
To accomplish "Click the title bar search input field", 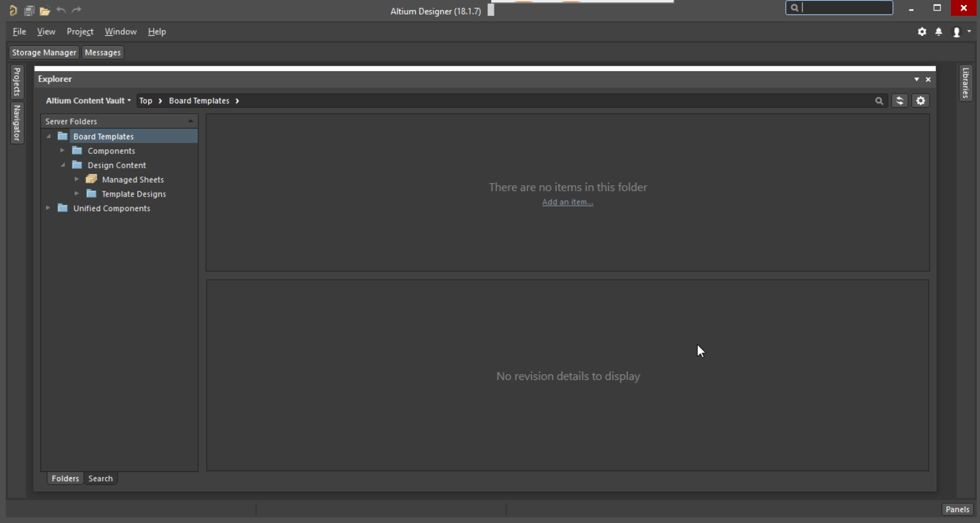I will (x=839, y=8).
